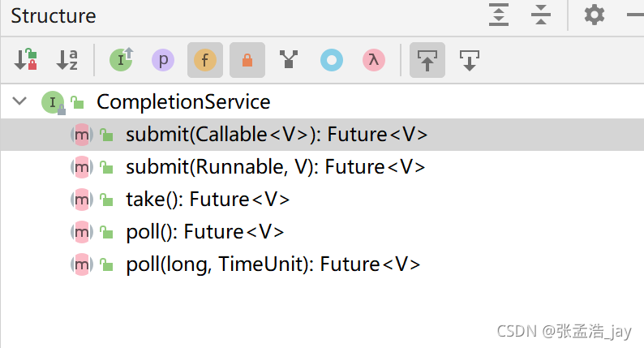Screen dimensions: 644x348
Task: Sort members by visibility
Action: click(x=25, y=60)
